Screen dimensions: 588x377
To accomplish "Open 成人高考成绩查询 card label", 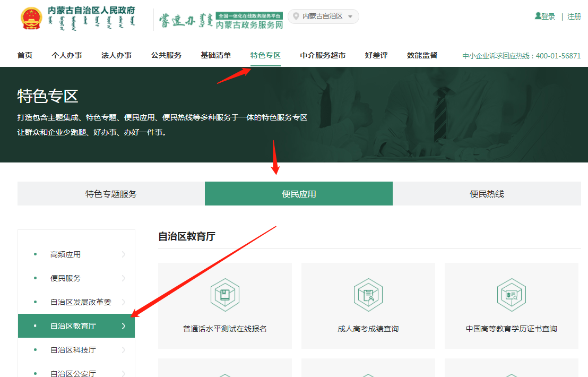I will [368, 329].
